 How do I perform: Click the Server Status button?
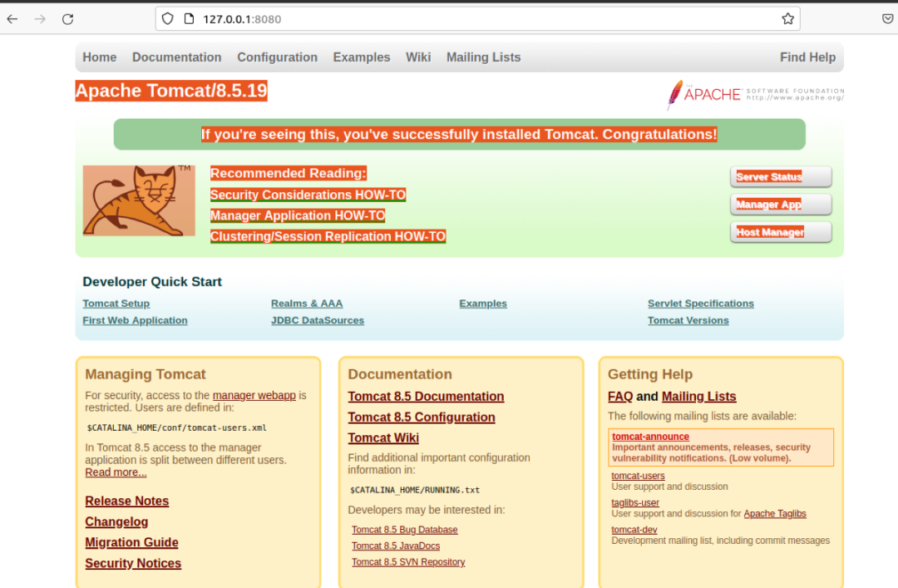(781, 176)
